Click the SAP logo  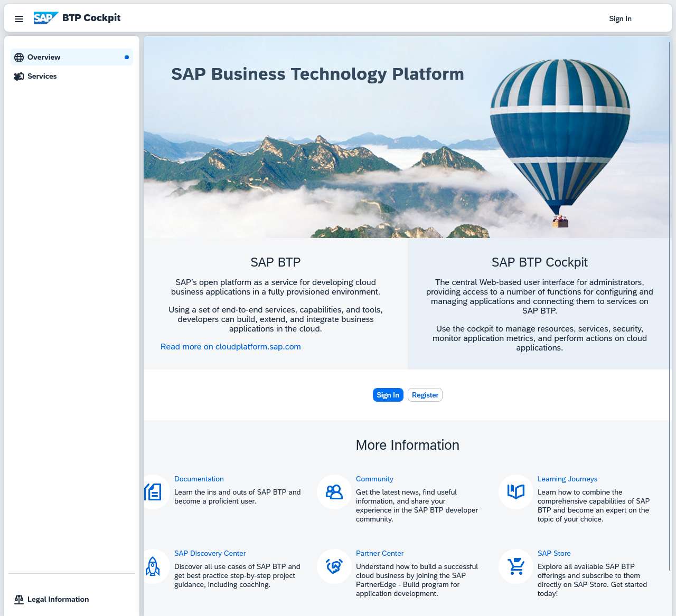tap(46, 17)
